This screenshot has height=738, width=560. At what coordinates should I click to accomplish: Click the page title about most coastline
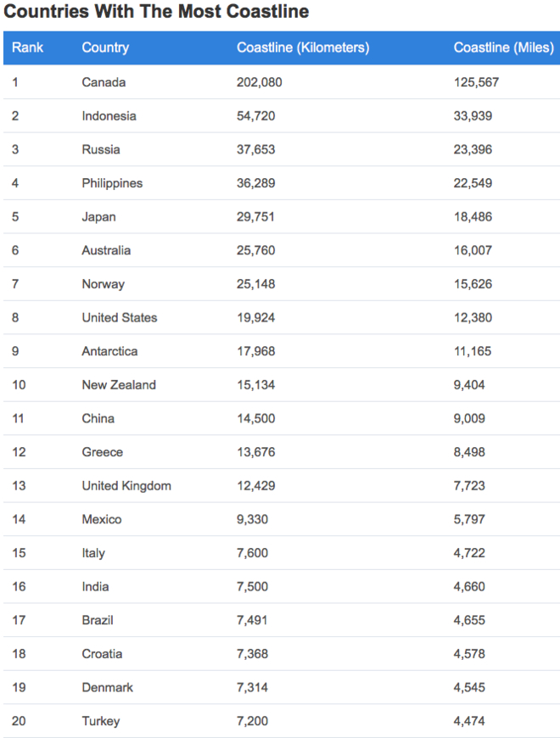[156, 12]
